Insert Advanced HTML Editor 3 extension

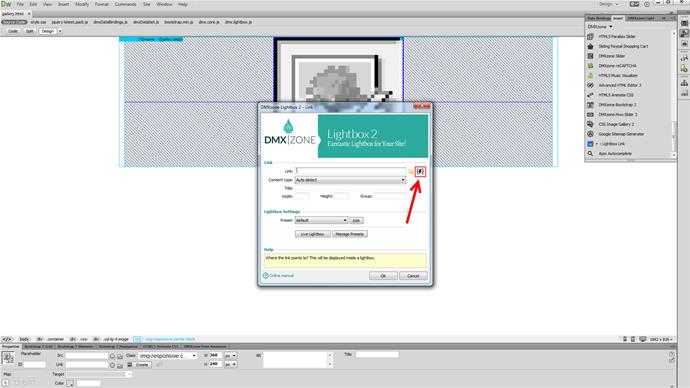click(x=620, y=85)
